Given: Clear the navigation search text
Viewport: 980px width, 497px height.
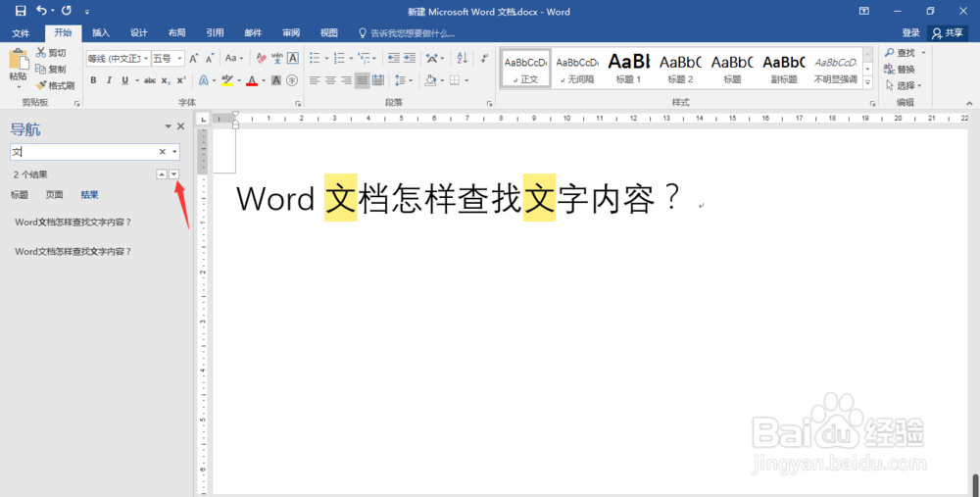Looking at the screenshot, I should click(x=162, y=152).
